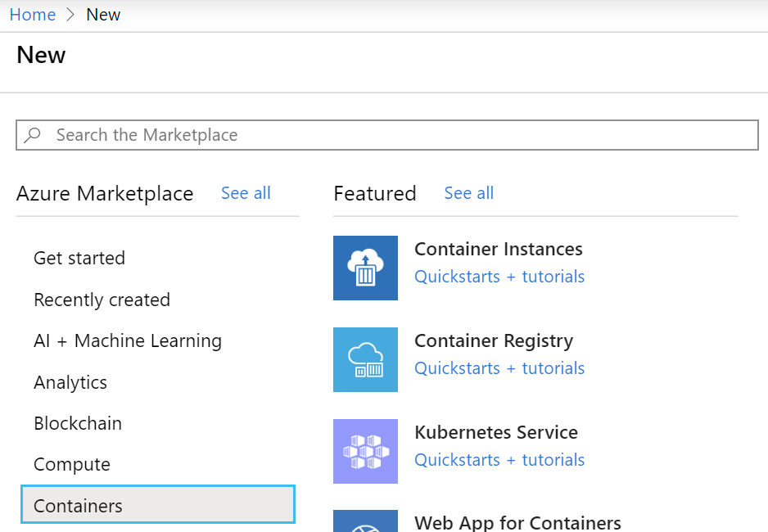Select the Recently created category
This screenshot has height=532, width=768.
pyautogui.click(x=102, y=300)
